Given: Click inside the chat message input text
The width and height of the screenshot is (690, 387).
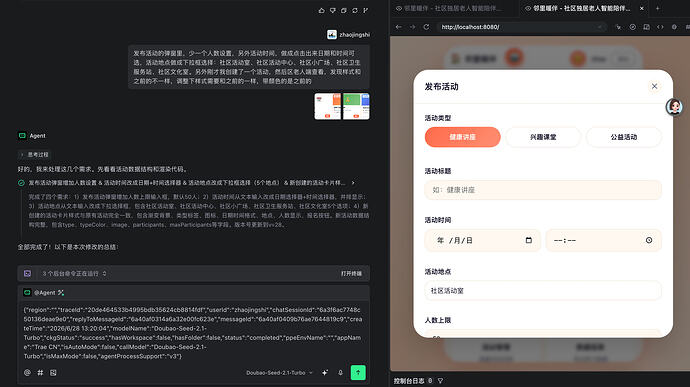Looking at the screenshot, I should tap(193, 333).
